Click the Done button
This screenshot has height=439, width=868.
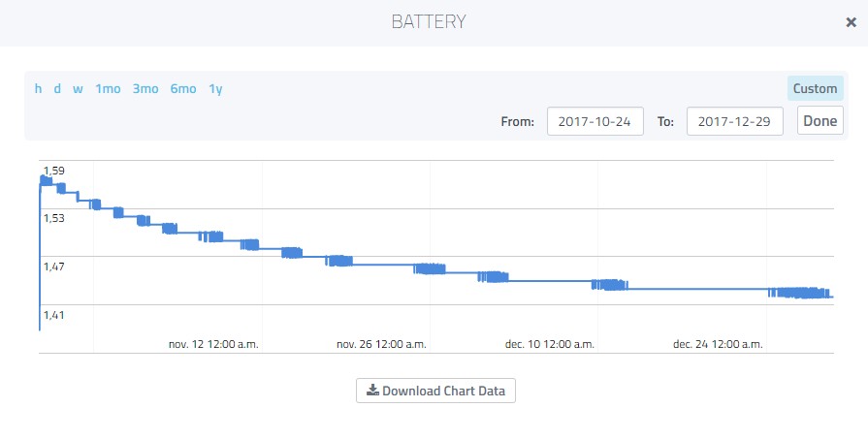click(x=820, y=120)
